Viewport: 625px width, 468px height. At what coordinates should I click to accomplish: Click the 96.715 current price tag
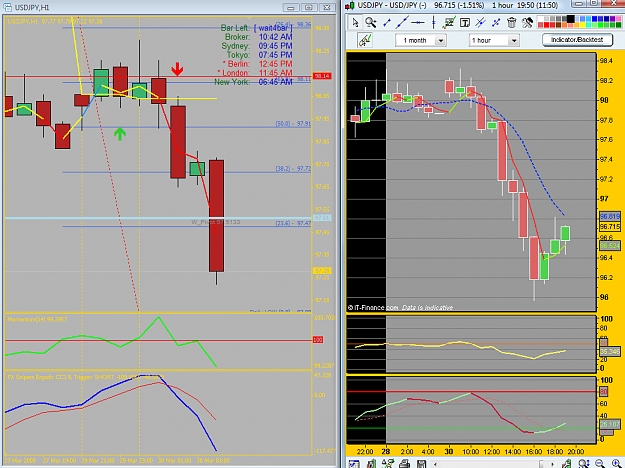click(x=610, y=226)
